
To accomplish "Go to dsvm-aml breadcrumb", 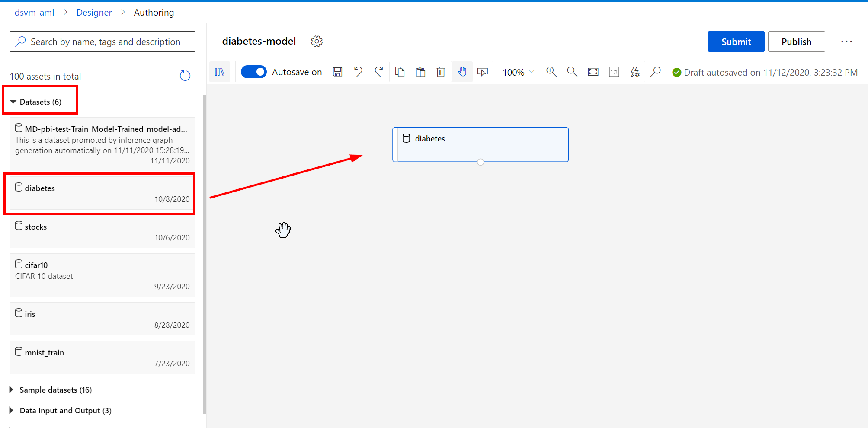I will click(x=35, y=13).
